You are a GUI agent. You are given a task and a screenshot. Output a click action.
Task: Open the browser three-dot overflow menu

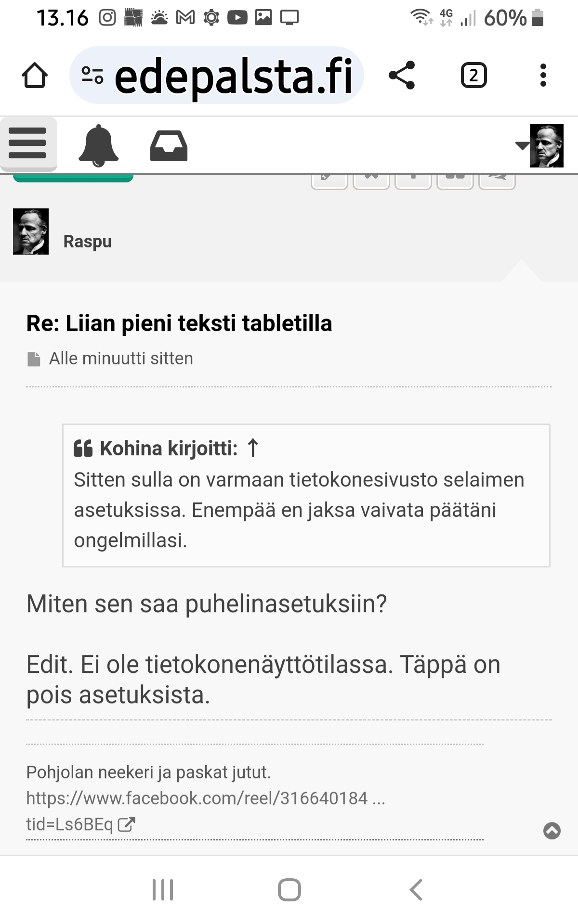(x=543, y=76)
